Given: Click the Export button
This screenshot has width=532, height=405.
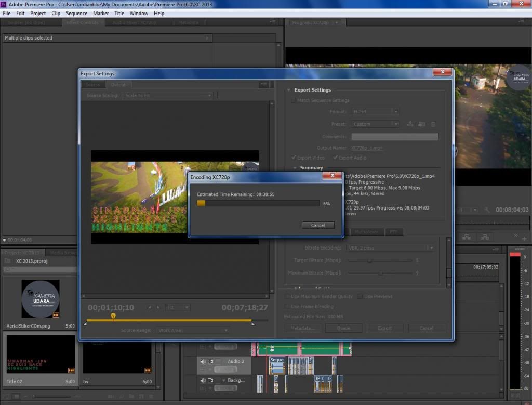Looking at the screenshot, I should pyautogui.click(x=385, y=328).
